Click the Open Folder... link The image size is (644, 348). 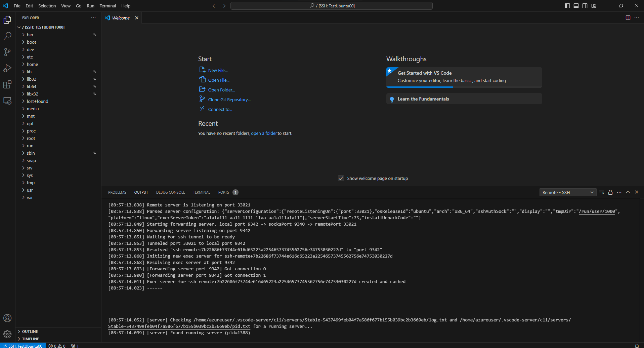221,90
